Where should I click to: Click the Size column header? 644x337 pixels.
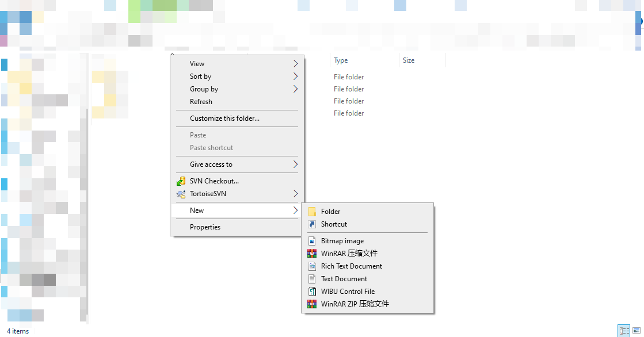[x=409, y=60]
